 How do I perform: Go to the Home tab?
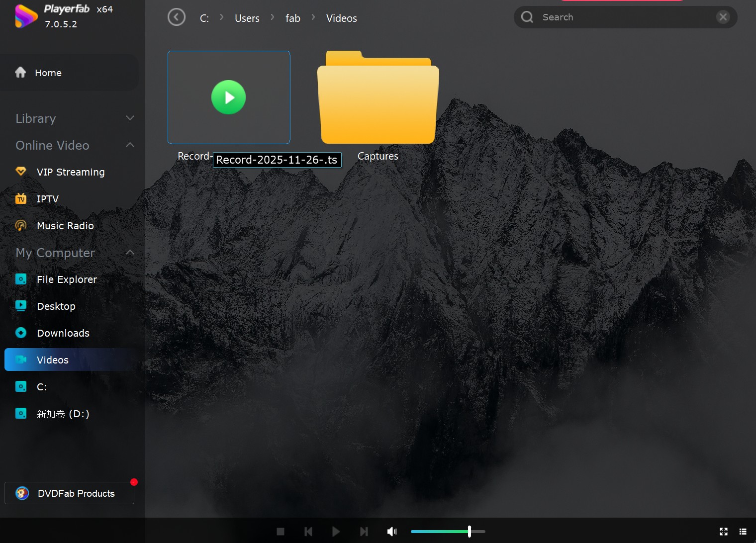[48, 73]
